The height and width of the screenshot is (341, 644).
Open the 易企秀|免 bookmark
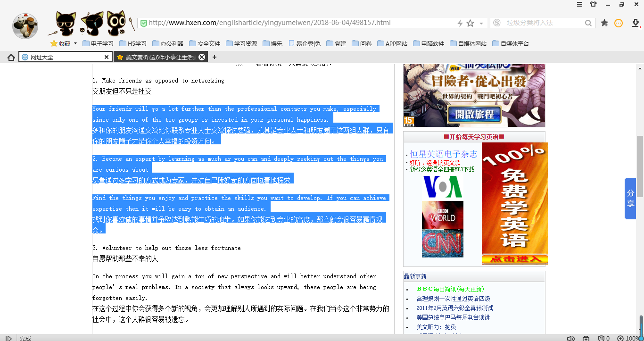tap(305, 43)
